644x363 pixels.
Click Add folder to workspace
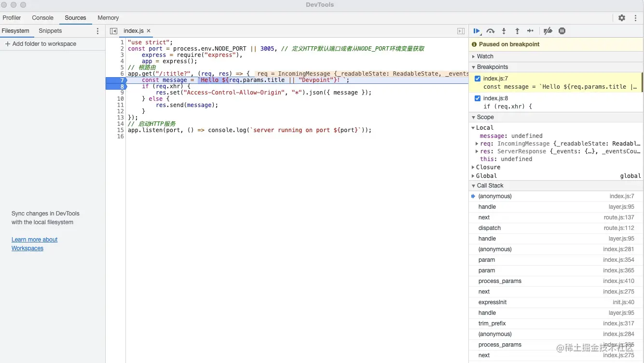pos(41,44)
